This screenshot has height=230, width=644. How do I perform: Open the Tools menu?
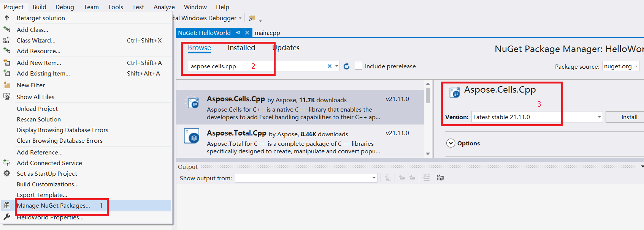click(116, 7)
